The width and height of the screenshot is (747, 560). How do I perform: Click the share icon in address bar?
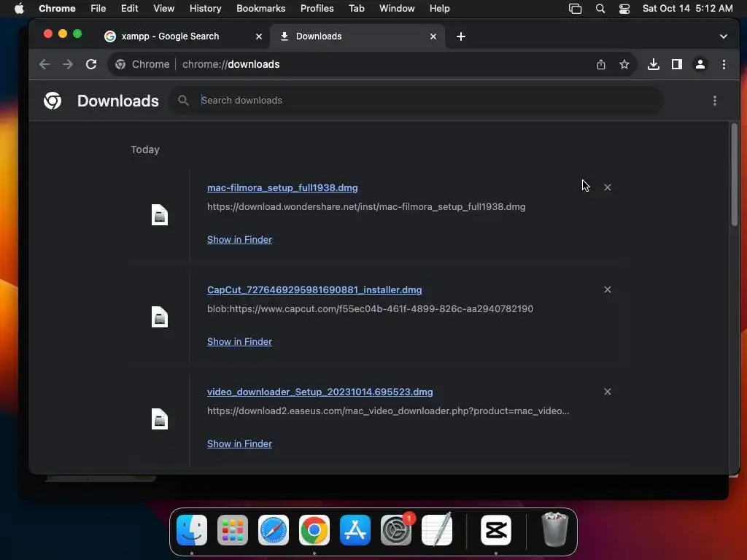click(601, 64)
